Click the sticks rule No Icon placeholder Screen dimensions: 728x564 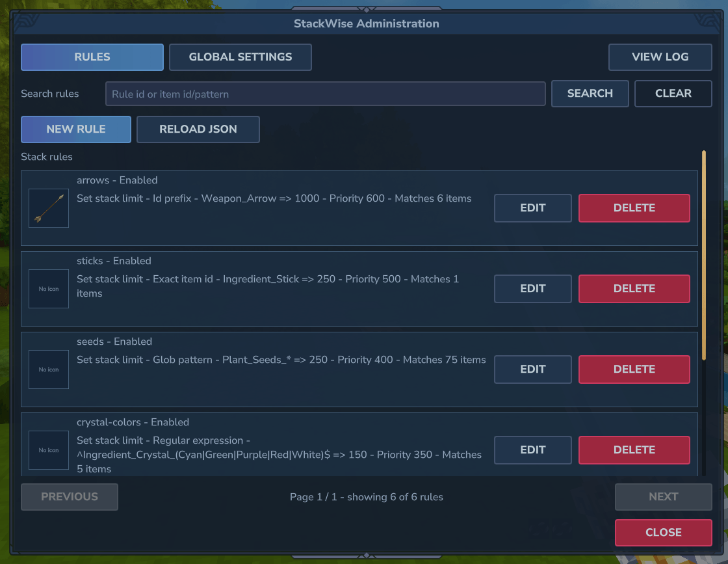pyautogui.click(x=49, y=288)
